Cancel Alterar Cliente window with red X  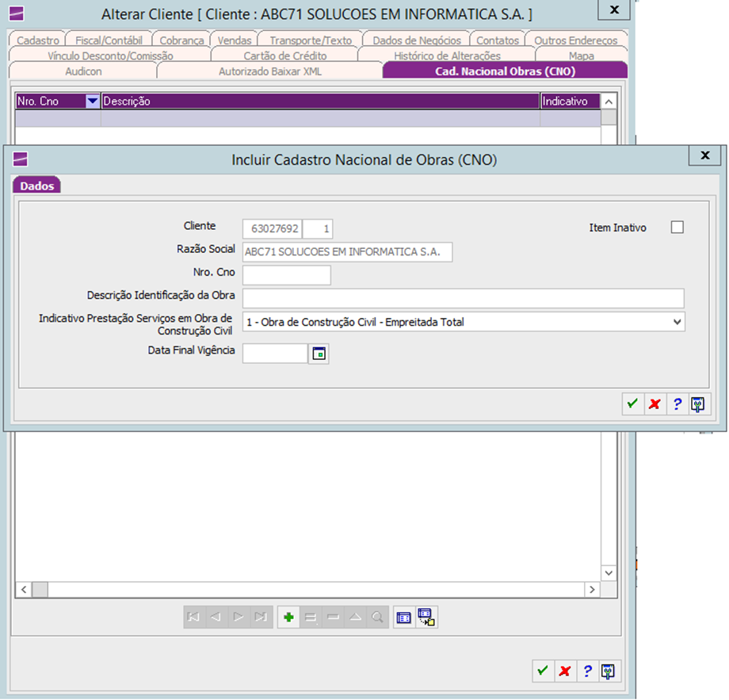pyautogui.click(x=565, y=671)
